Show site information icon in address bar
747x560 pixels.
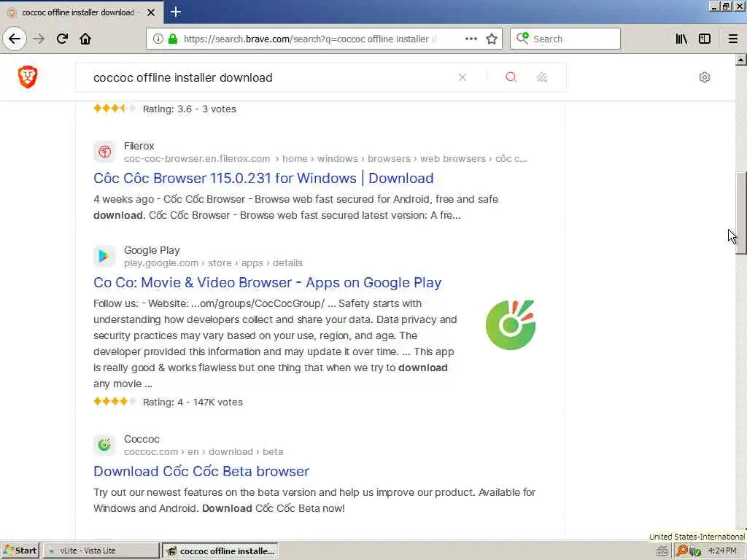tap(158, 39)
